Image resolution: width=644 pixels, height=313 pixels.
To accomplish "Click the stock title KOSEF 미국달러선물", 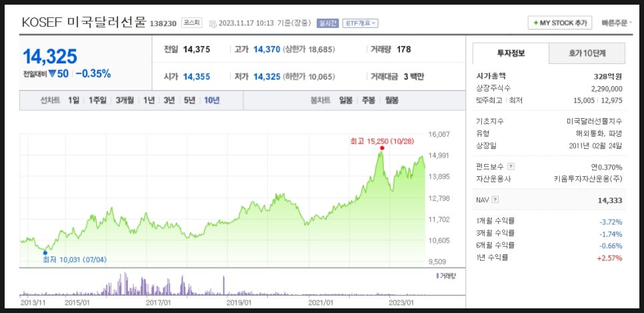I will click(x=84, y=23).
